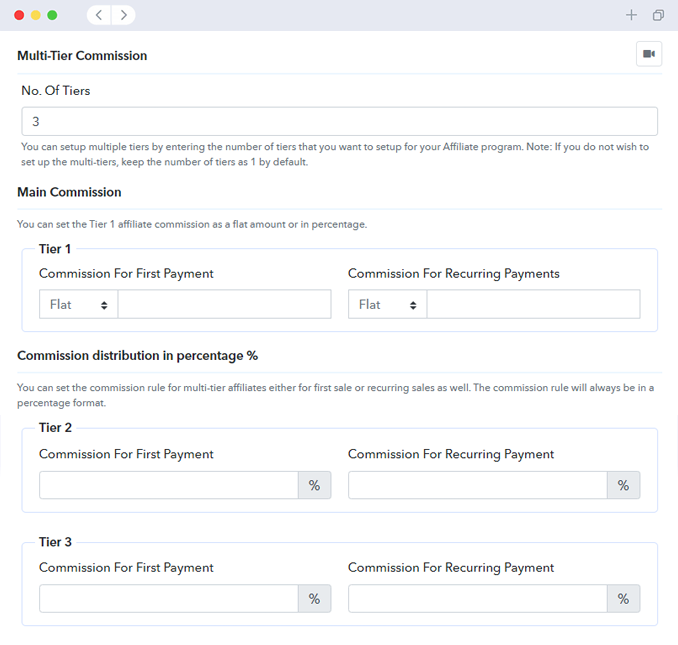
Task: Click Tier 3 first payment percentage field
Action: pyautogui.click(x=168, y=598)
